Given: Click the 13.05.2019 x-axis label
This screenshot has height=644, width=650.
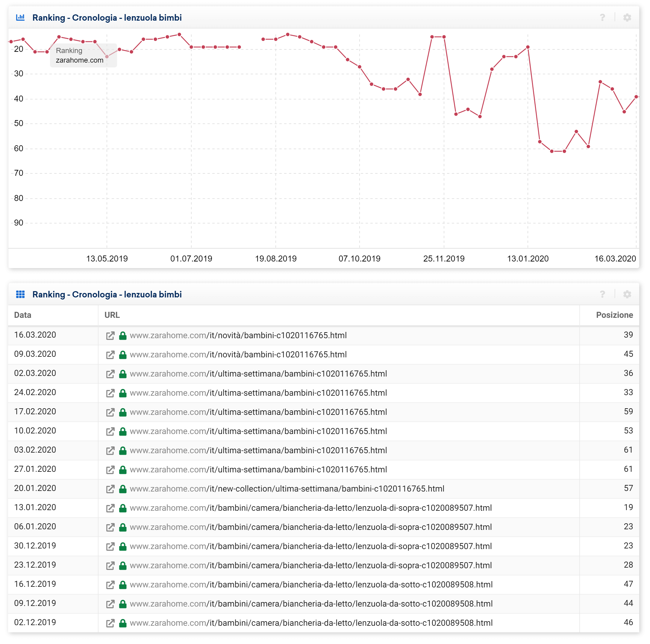Looking at the screenshot, I should (x=107, y=259).
